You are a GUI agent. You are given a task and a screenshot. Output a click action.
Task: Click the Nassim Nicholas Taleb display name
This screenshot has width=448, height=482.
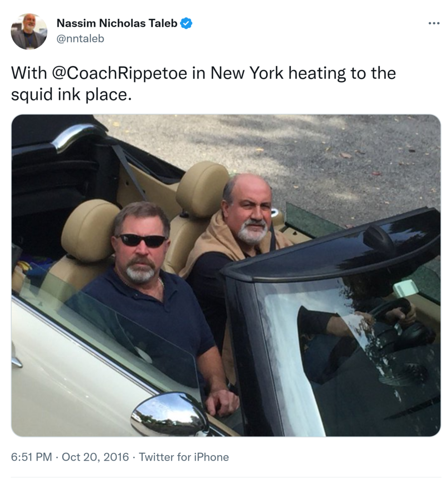click(117, 24)
